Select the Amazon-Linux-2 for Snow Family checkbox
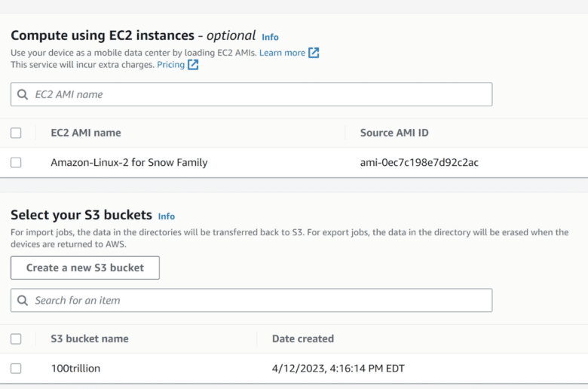Image resolution: width=588 pixels, height=389 pixels. pyautogui.click(x=16, y=162)
